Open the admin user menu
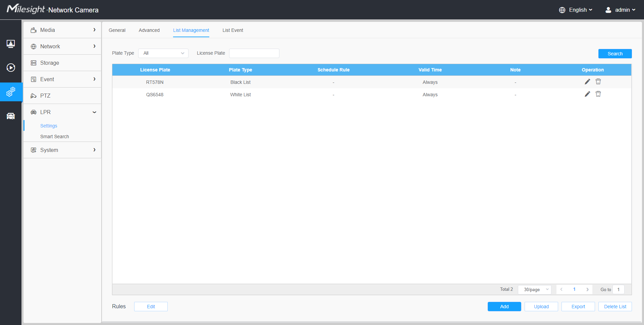This screenshot has width=644, height=325. click(620, 10)
